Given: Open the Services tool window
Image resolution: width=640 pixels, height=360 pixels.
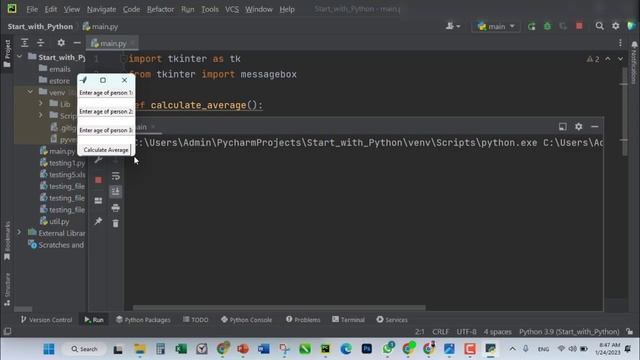Looking at the screenshot, I should coord(392,320).
